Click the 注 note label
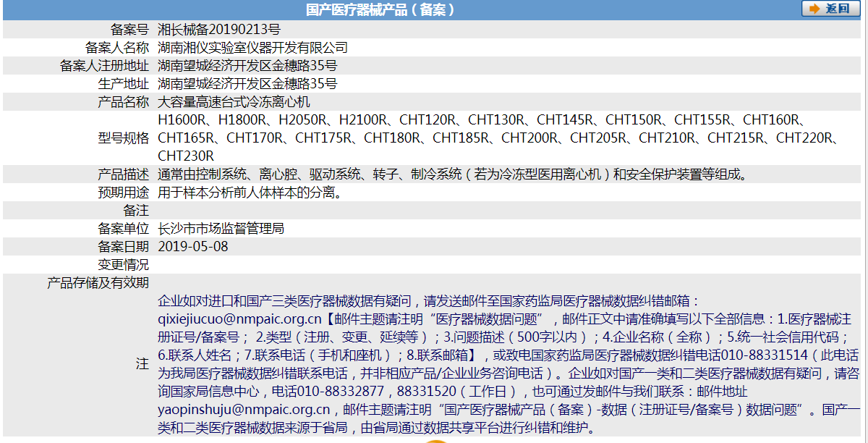The width and height of the screenshot is (868, 443). pyautogui.click(x=142, y=363)
